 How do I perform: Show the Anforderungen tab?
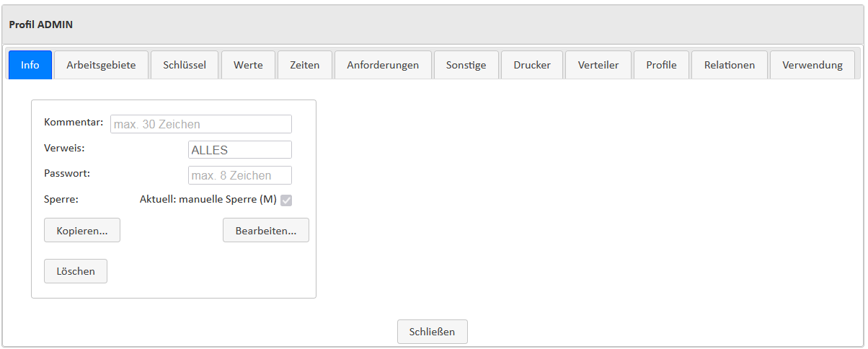point(383,65)
